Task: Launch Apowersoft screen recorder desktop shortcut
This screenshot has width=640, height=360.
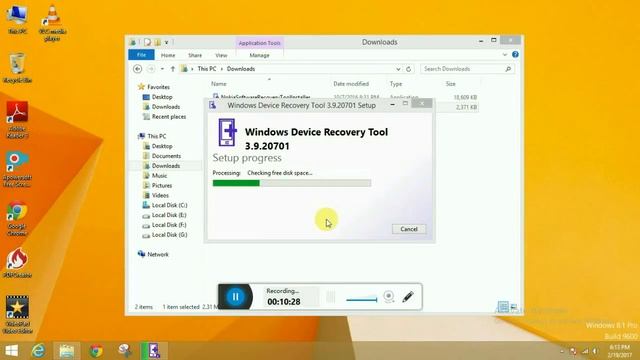Action: (17, 169)
